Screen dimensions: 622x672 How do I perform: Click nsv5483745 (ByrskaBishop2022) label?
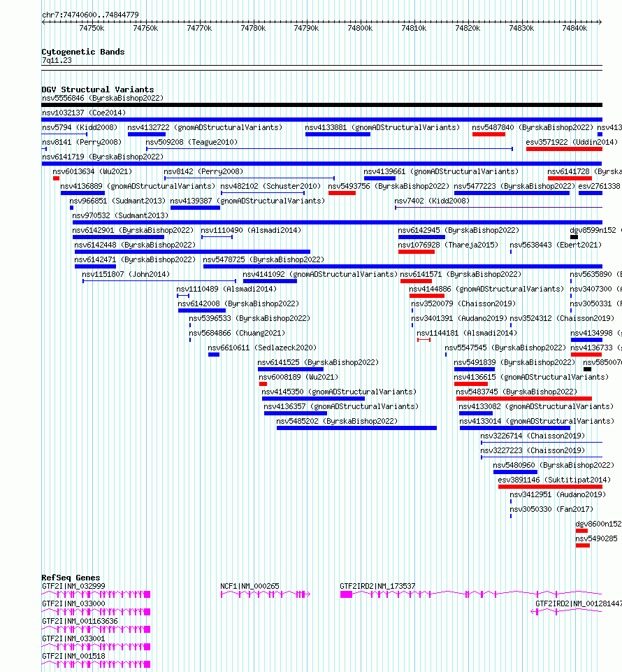tap(516, 392)
